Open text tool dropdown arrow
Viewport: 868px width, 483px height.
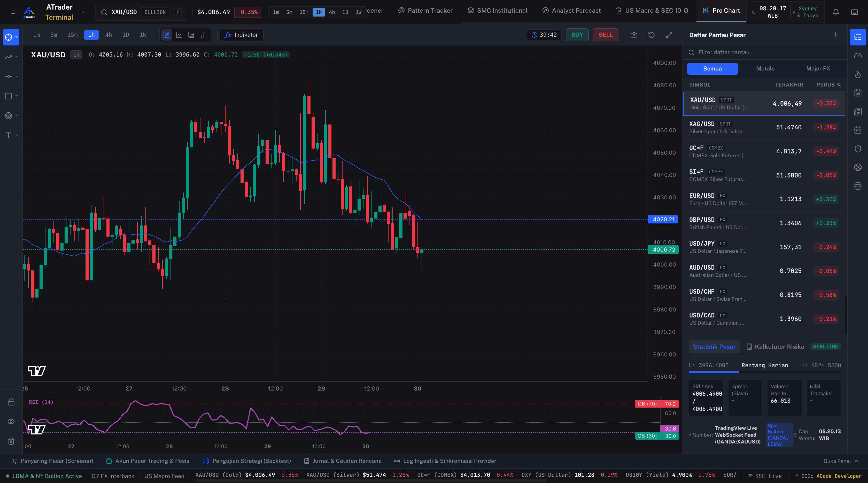[x=17, y=135]
